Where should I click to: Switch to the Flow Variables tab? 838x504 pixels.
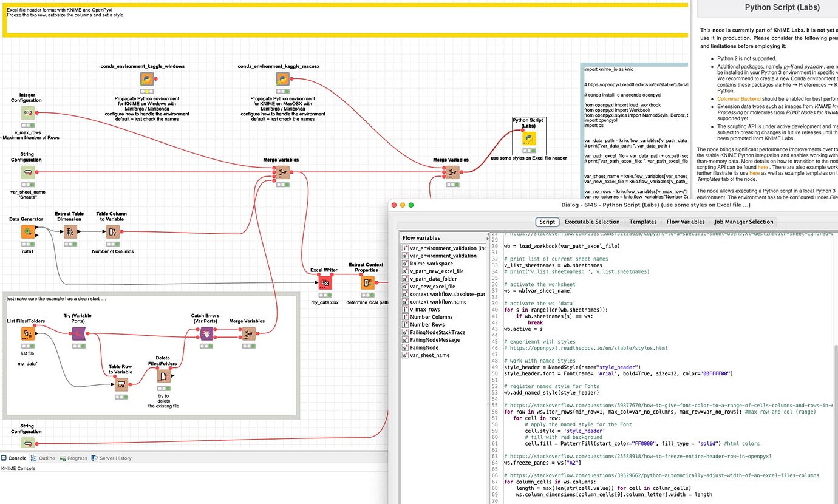(686, 222)
